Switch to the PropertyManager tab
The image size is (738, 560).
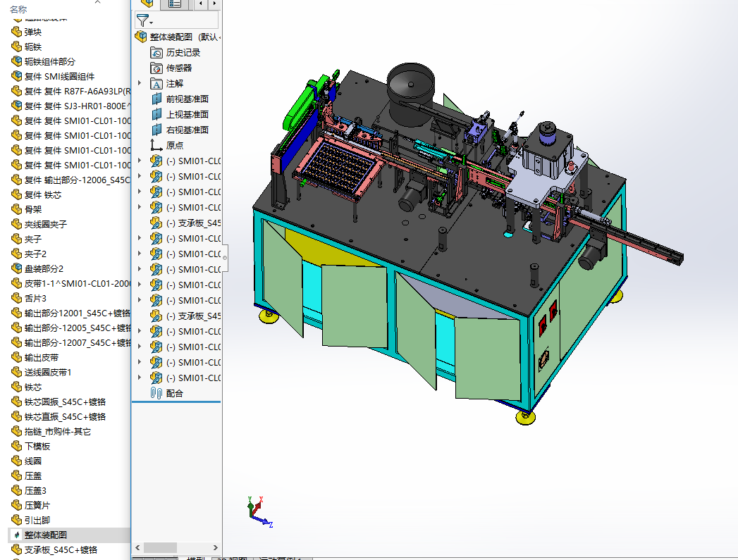click(174, 4)
